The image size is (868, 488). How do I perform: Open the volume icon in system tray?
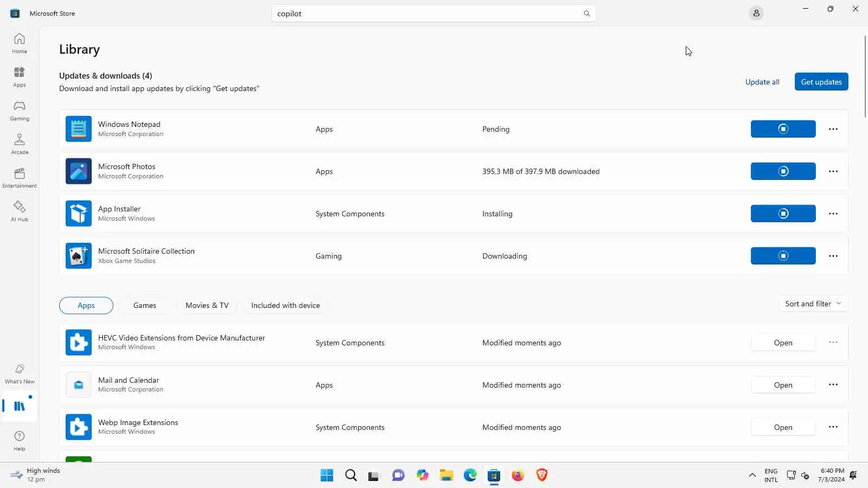pos(805,476)
